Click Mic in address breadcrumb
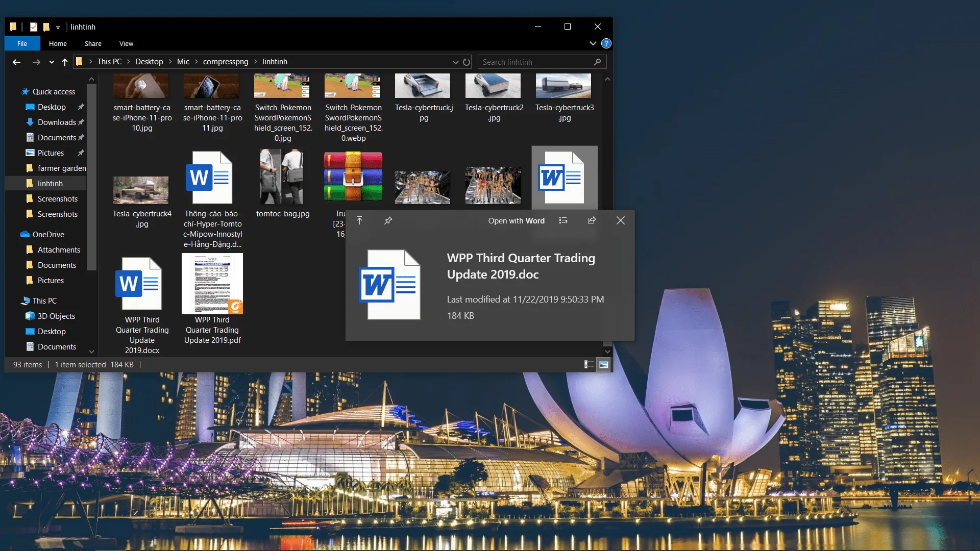This screenshot has height=551, width=980. pos(183,62)
